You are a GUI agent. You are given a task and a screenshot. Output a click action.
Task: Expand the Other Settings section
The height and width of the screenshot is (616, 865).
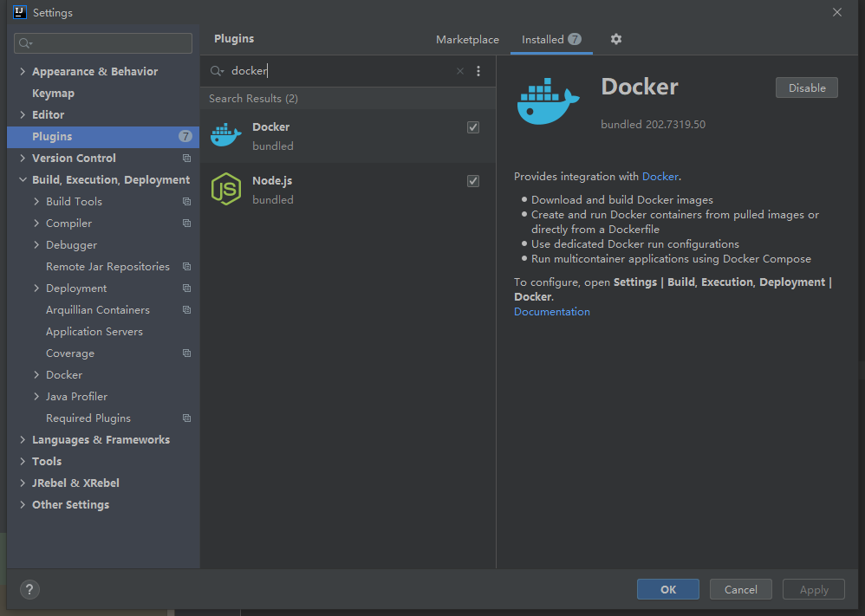(23, 504)
